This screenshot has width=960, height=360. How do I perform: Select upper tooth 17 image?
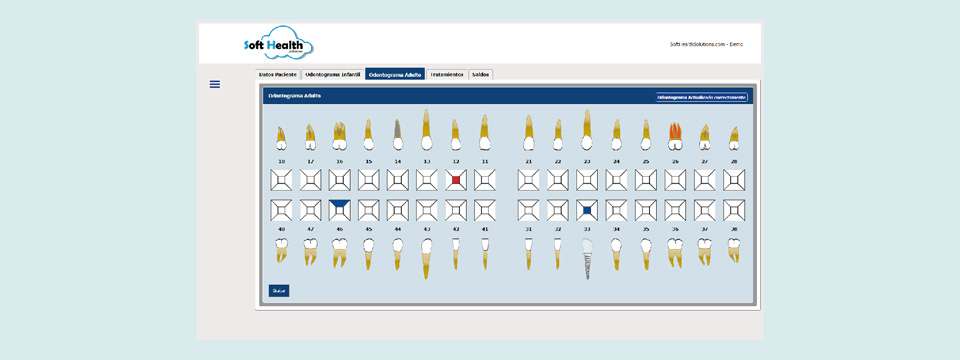[x=310, y=138]
